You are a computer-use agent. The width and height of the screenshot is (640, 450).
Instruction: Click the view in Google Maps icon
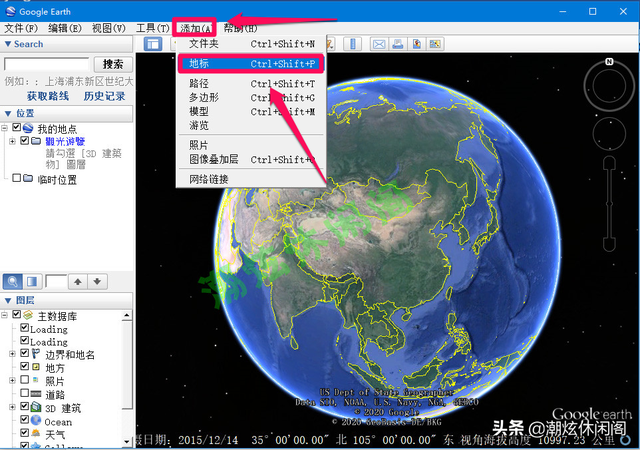pyautogui.click(x=435, y=44)
